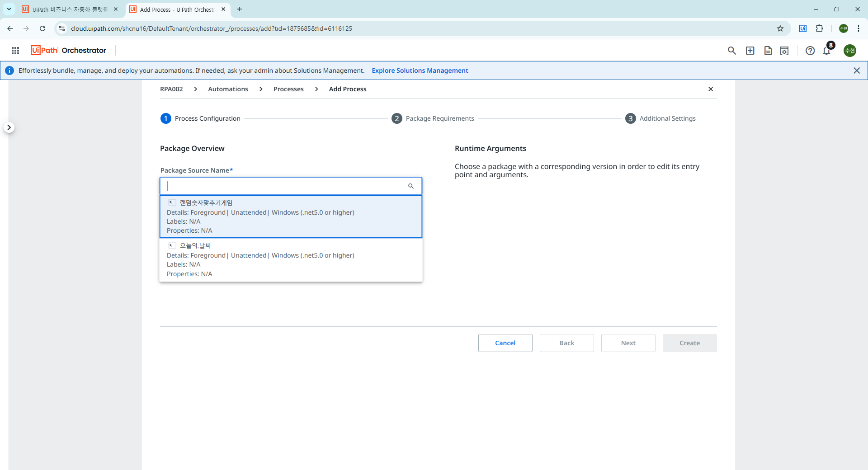The image size is (868, 470).
Task: Click the Back button
Action: pos(567,343)
